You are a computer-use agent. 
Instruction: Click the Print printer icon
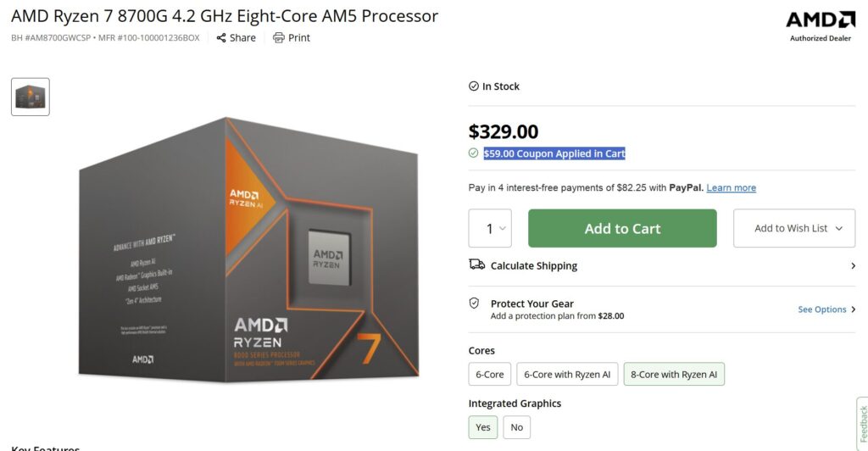click(x=278, y=37)
